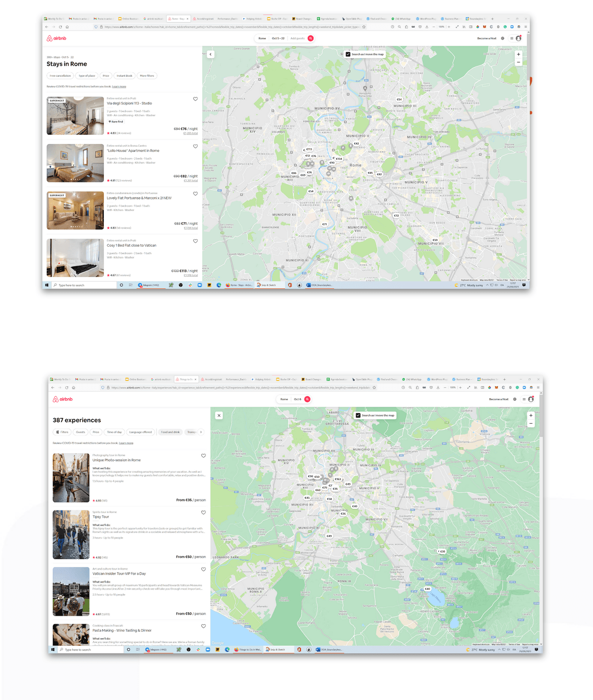Open the Price filter in the experiences window
Image resolution: width=593 pixels, height=700 pixels.
[96, 432]
